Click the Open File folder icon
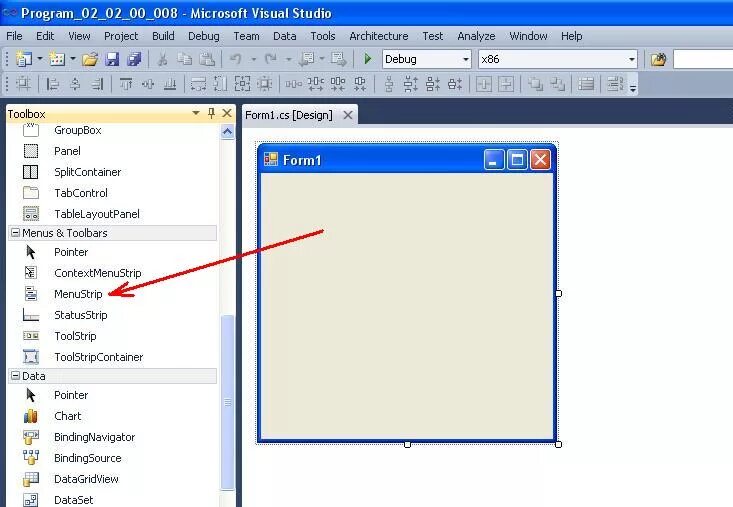Screen dimensions: 733x507 (x=90, y=59)
